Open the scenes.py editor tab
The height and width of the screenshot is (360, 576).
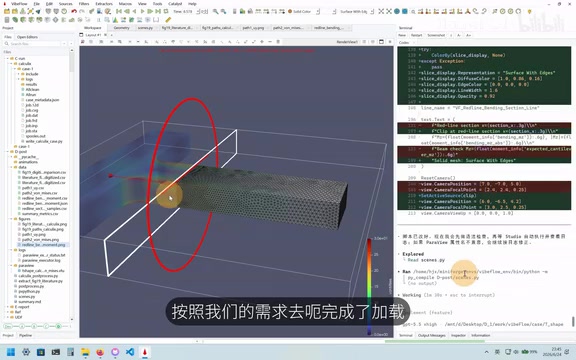pos(145,28)
